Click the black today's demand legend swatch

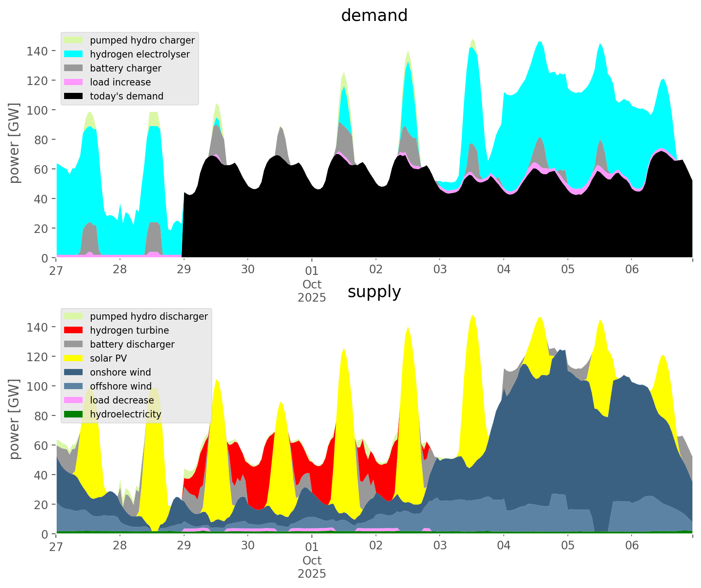(x=74, y=96)
